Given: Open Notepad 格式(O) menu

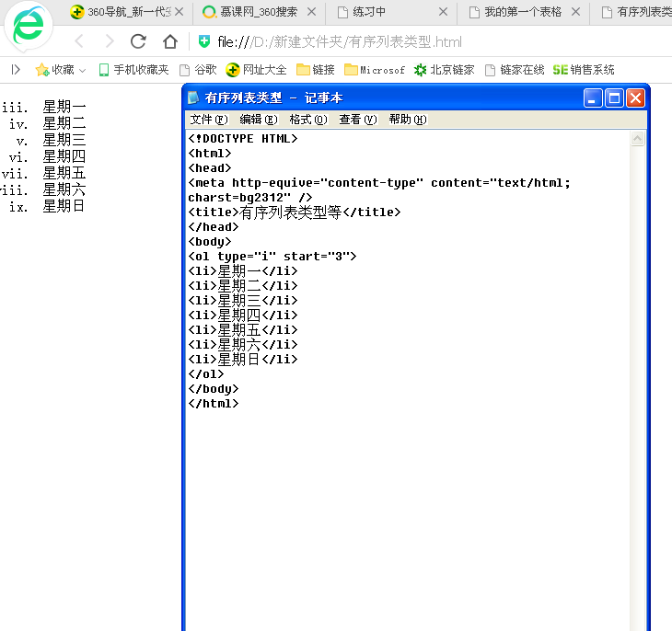Looking at the screenshot, I should (x=308, y=120).
